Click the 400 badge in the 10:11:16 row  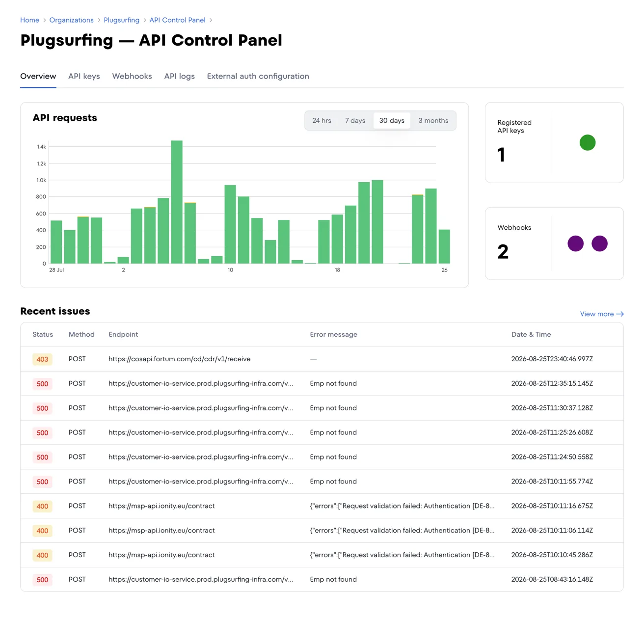42,507
